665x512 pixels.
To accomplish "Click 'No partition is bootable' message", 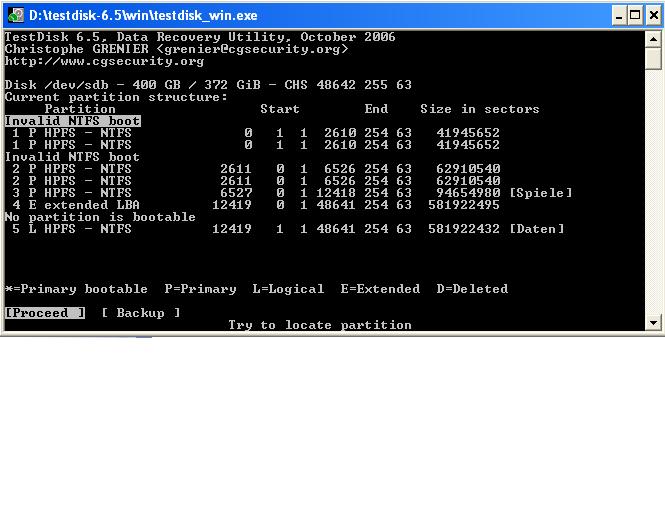I will [x=100, y=217].
